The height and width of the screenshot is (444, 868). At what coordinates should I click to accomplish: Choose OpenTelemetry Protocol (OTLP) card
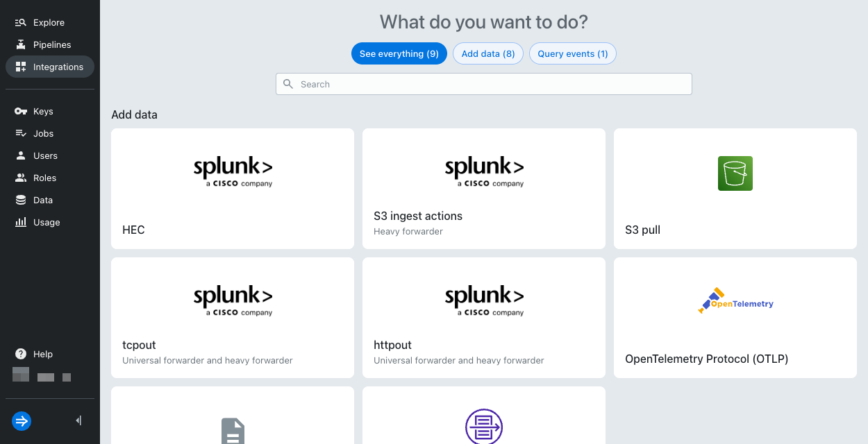tap(735, 318)
